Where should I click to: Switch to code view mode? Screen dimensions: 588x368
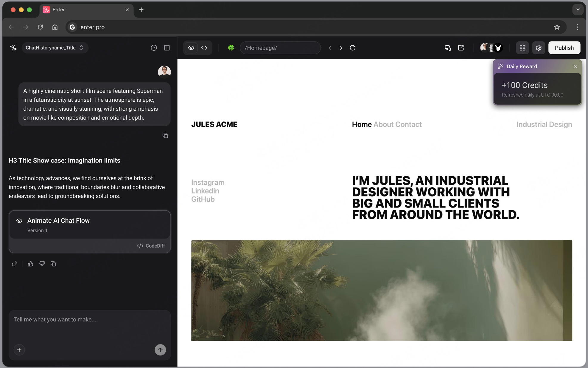pyautogui.click(x=204, y=48)
